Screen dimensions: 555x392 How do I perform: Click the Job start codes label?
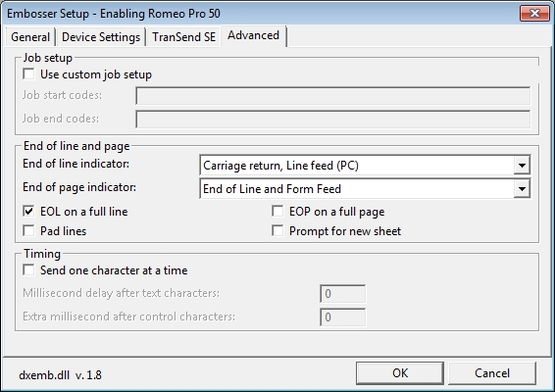coord(62,95)
